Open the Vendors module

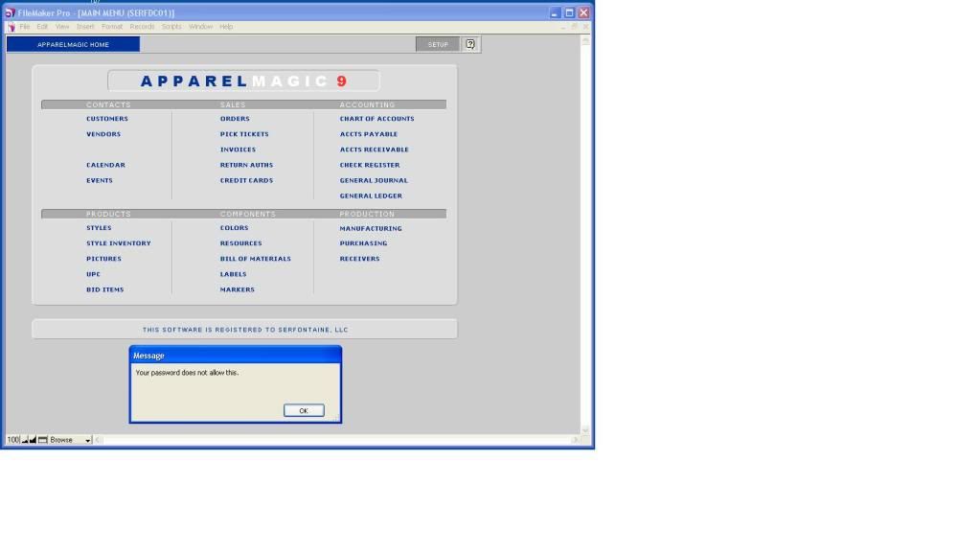[x=103, y=134]
